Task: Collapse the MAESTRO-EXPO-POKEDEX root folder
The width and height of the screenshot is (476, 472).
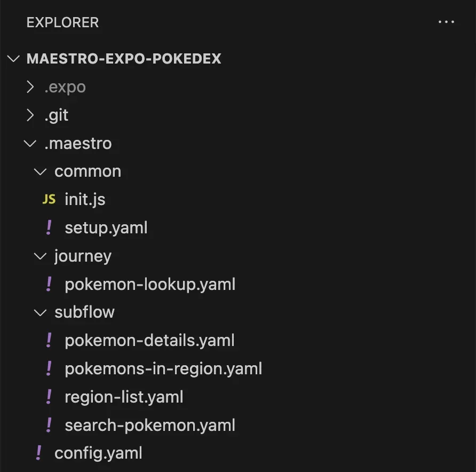Action: 14,59
